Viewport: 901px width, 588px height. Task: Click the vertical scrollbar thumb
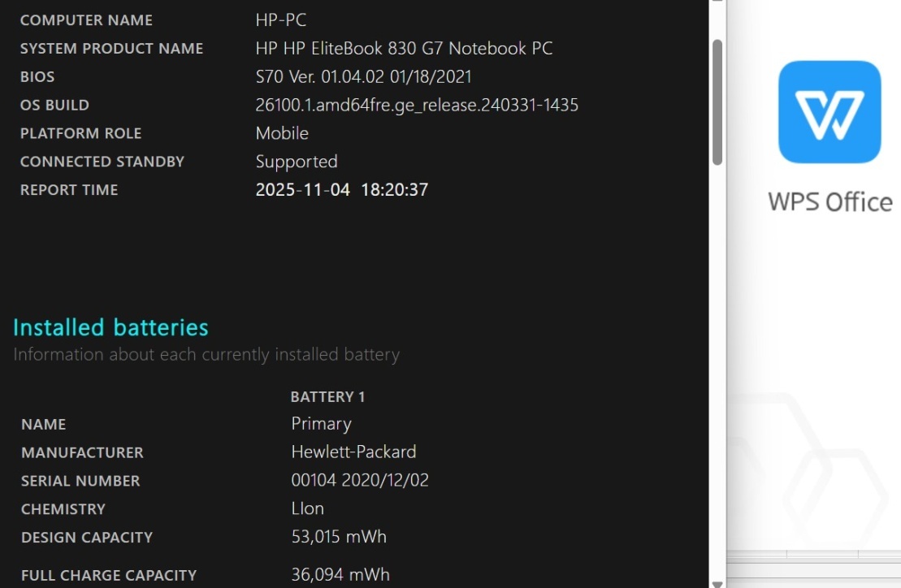[x=717, y=102]
